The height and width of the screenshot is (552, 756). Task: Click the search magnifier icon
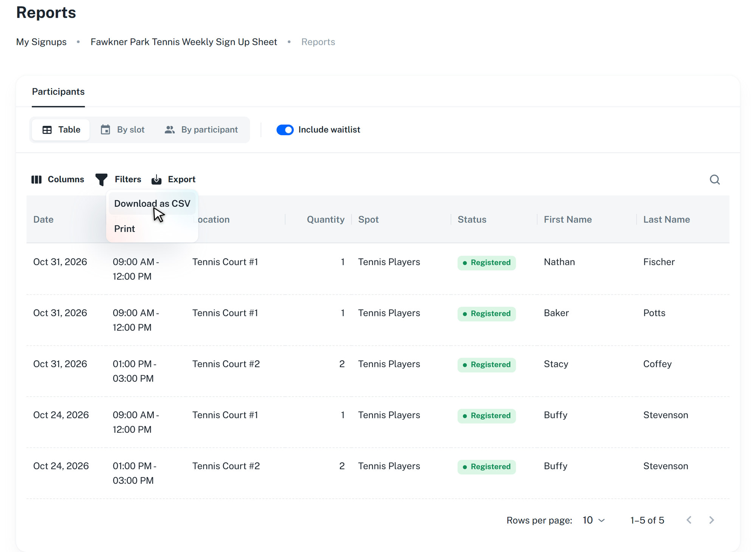714,179
